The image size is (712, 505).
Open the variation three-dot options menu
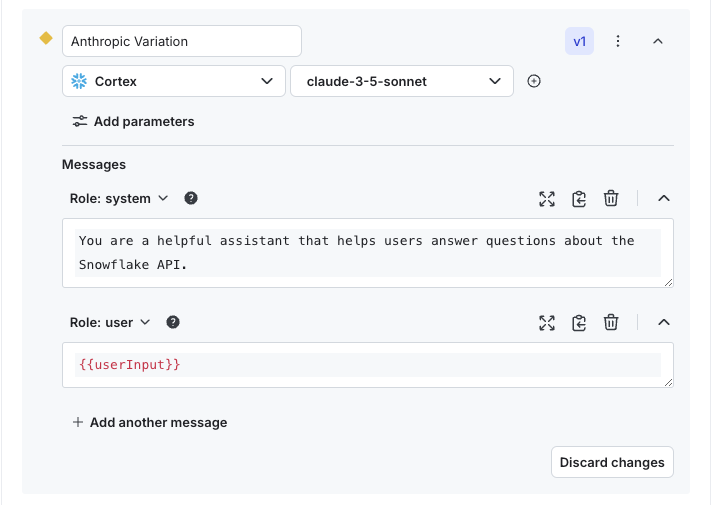[x=618, y=41]
